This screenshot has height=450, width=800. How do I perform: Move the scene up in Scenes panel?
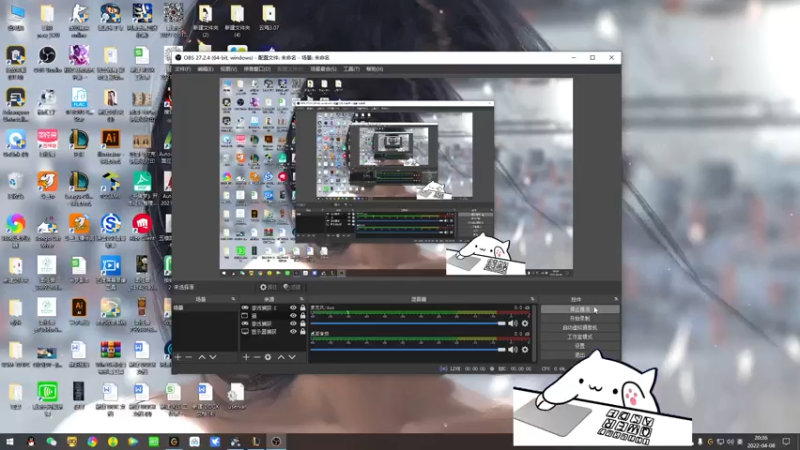(x=202, y=357)
